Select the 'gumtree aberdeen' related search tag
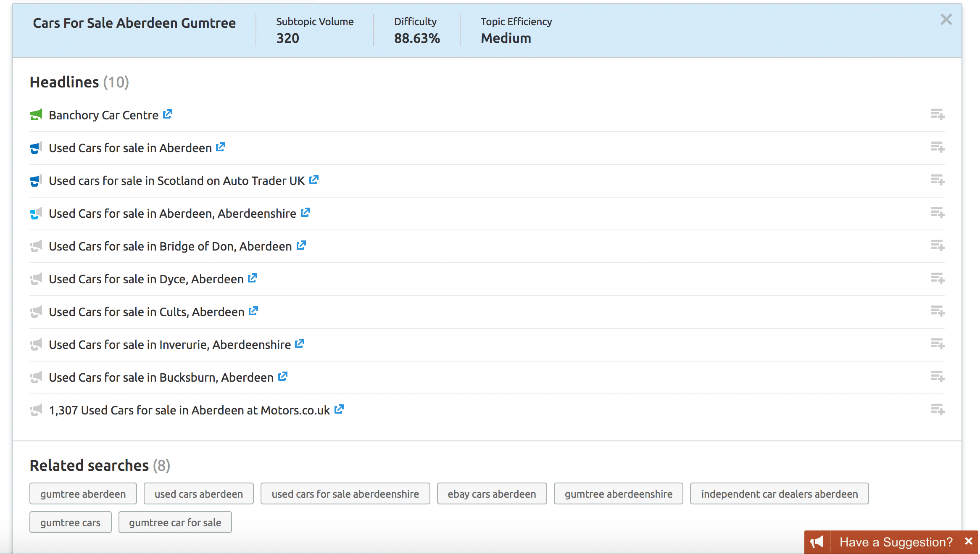The image size is (980, 554). [83, 494]
